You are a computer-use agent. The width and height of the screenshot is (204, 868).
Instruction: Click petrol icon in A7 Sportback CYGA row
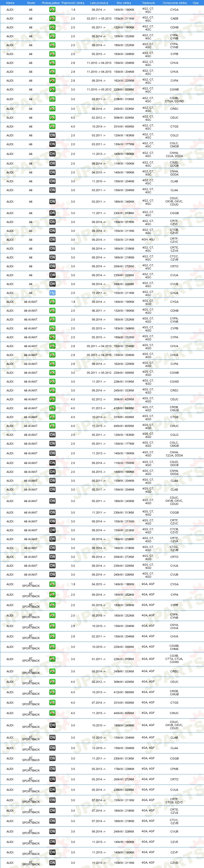point(52,584)
